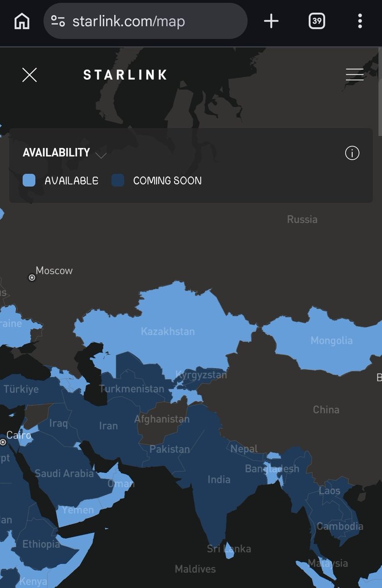
Task: Select Oman on the map
Action: [121, 484]
